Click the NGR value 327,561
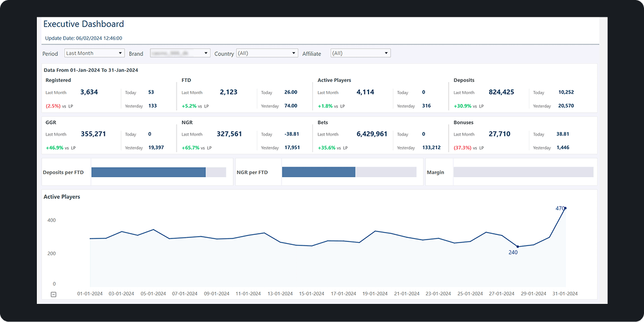This screenshot has width=644, height=322. click(x=229, y=134)
